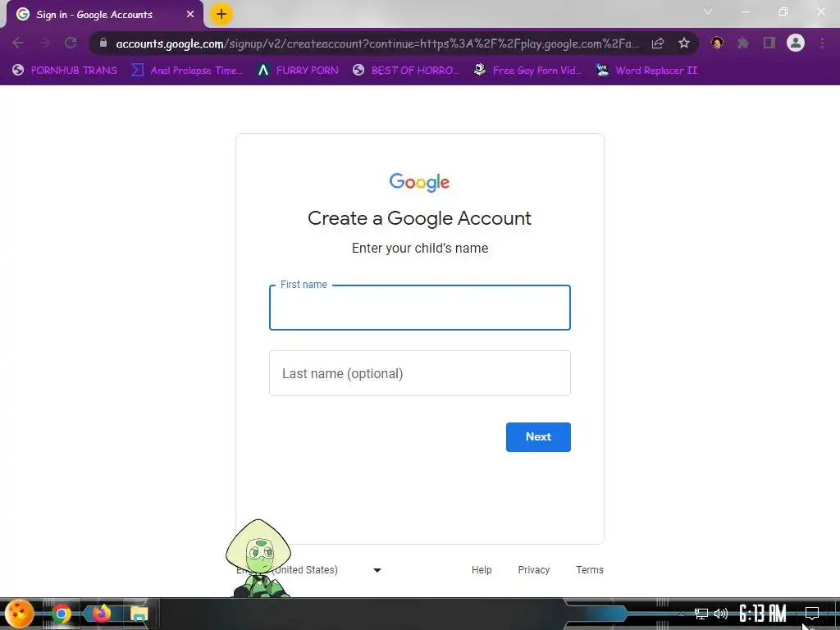The width and height of the screenshot is (840, 630).
Task: Open the Chrome three-dot menu
Action: [822, 43]
